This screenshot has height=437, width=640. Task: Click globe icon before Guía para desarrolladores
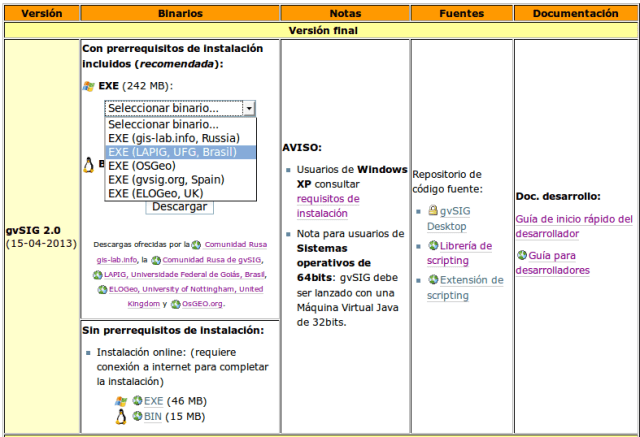[522, 256]
